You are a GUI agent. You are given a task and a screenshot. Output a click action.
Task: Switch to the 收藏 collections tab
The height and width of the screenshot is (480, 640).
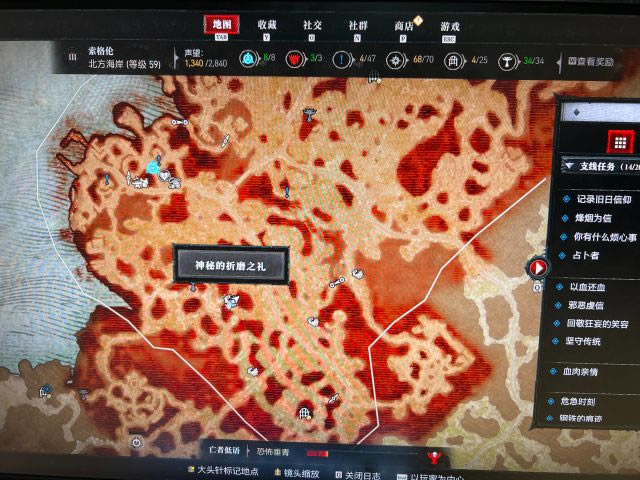266,24
